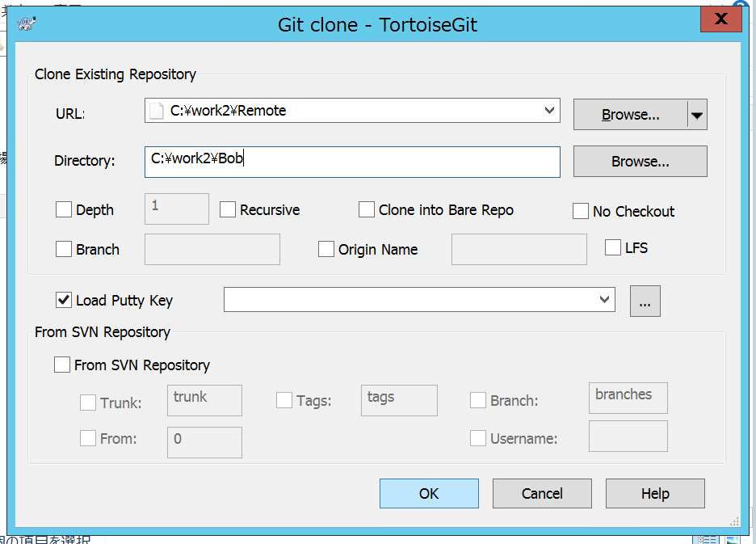
Task: Open Help for Git clone
Action: pyautogui.click(x=655, y=493)
